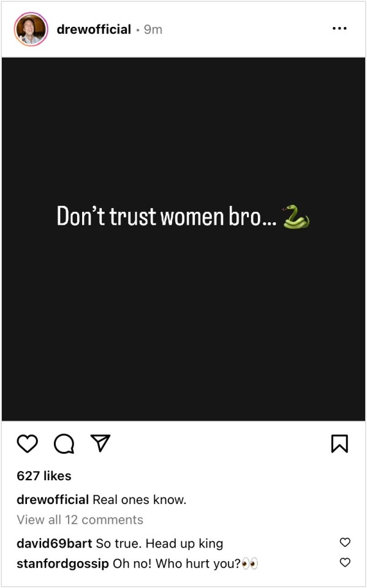Open david69bart's profile from comment

pyautogui.click(x=55, y=543)
